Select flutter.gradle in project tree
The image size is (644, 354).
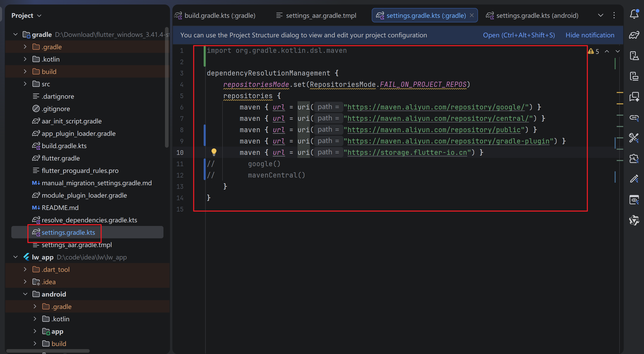pos(61,158)
